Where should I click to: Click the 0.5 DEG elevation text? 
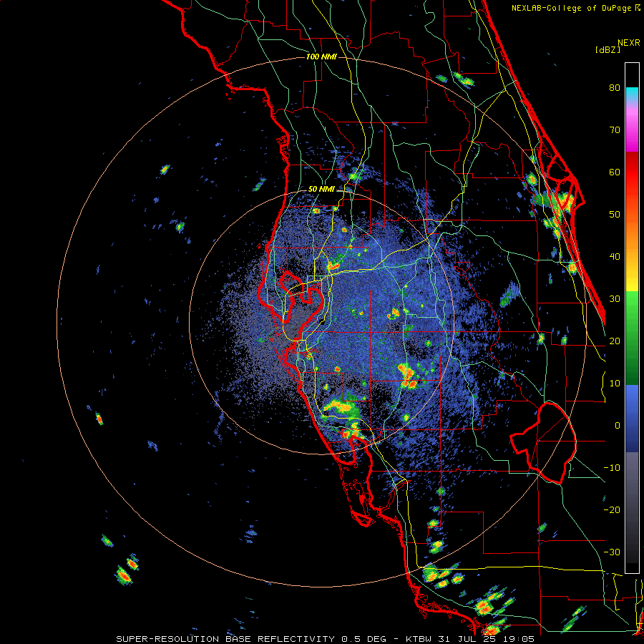point(364,639)
